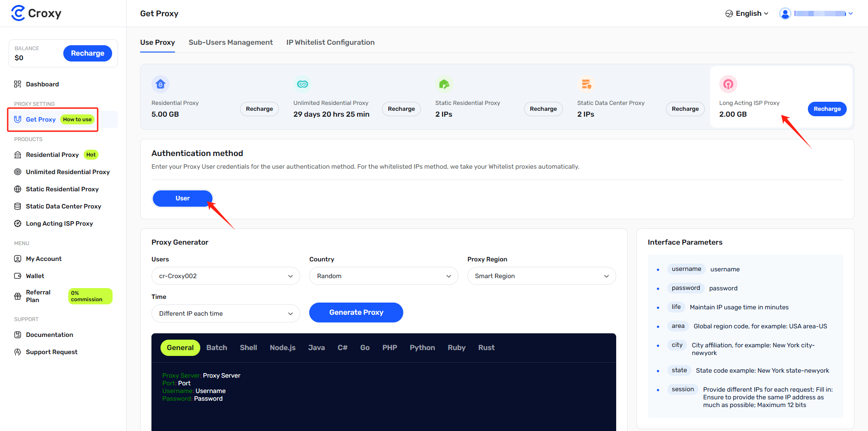Click the Get Proxy shield icon

point(18,119)
